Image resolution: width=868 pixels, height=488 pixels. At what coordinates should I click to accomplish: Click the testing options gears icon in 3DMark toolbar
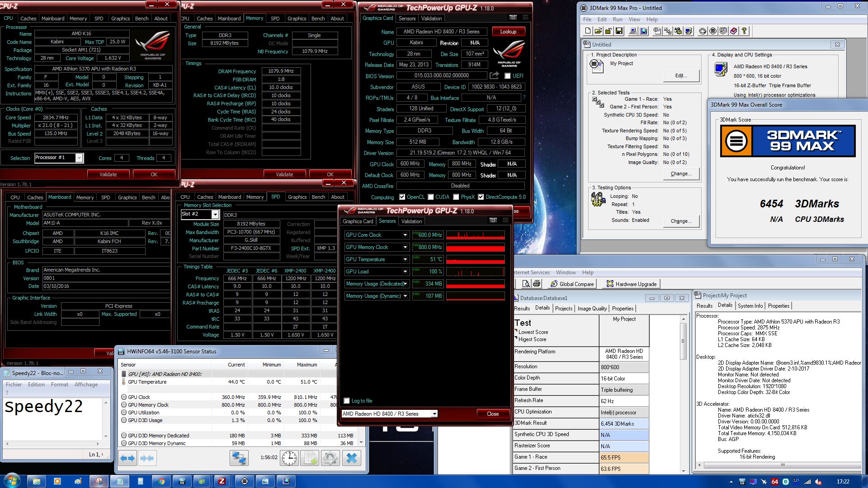pyautogui.click(x=678, y=31)
